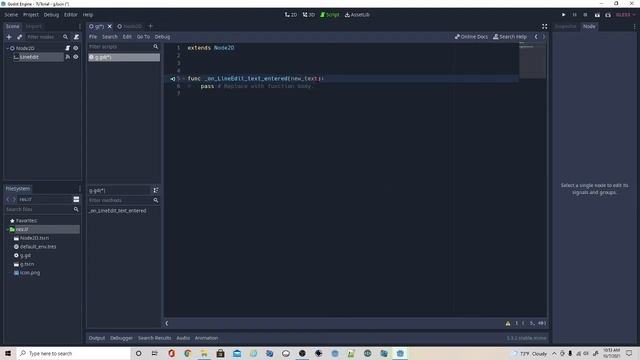Click Search Help button
Image resolution: width=640 pixels, height=360 pixels.
tap(510, 37)
